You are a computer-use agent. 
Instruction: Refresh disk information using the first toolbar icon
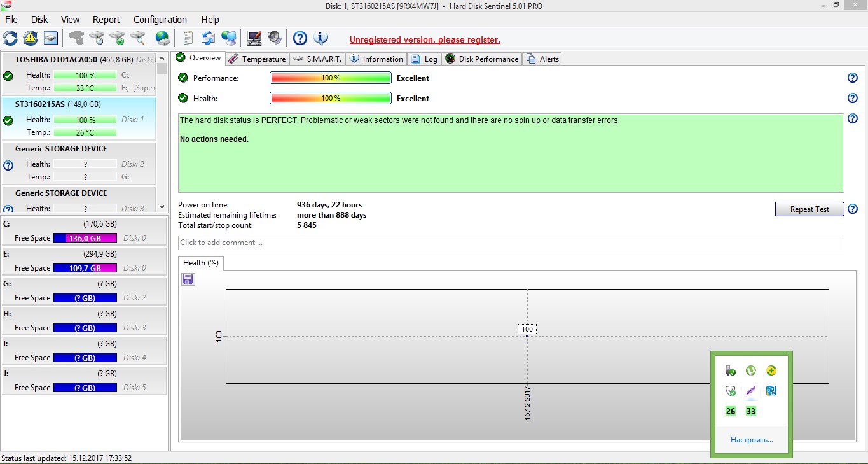click(10, 38)
